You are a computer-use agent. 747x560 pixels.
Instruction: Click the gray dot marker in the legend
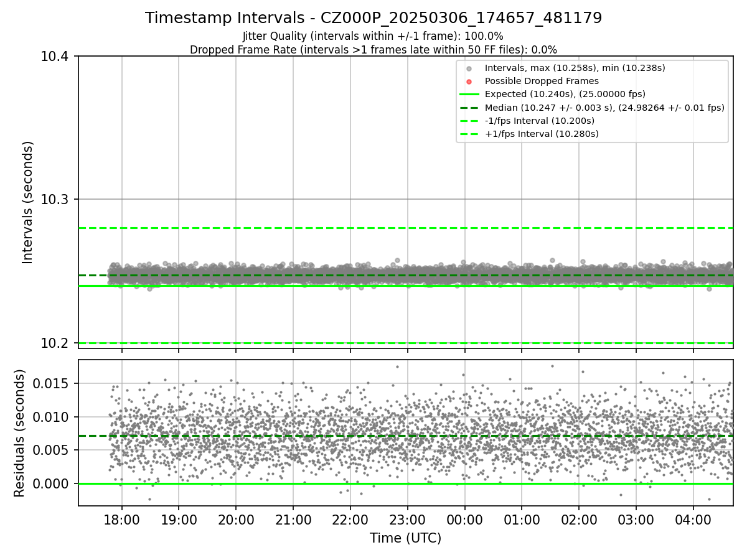click(x=469, y=68)
